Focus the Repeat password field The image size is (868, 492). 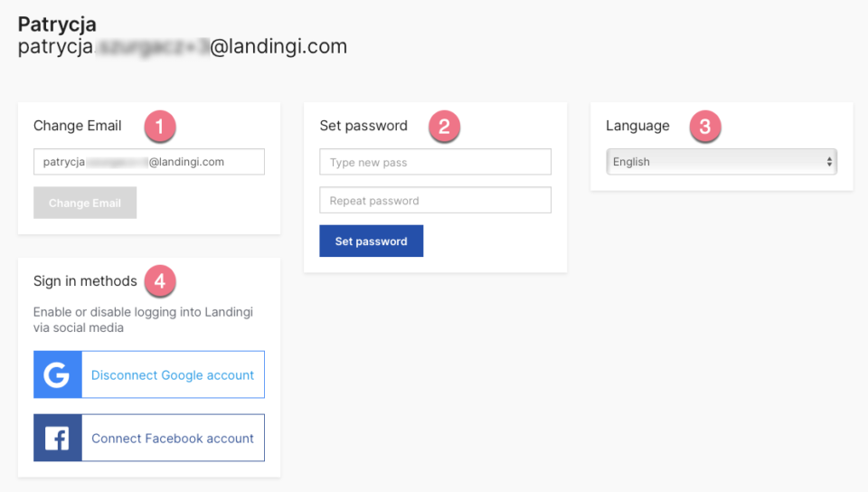click(x=435, y=200)
